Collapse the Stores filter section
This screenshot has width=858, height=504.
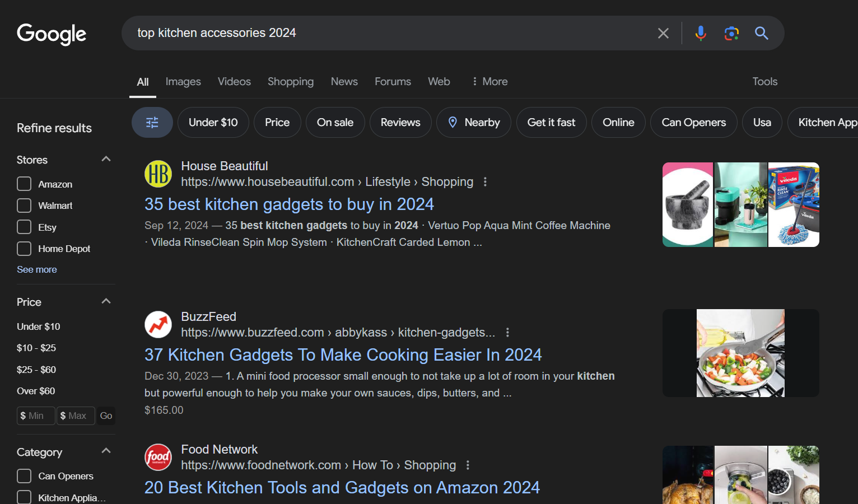pyautogui.click(x=106, y=160)
